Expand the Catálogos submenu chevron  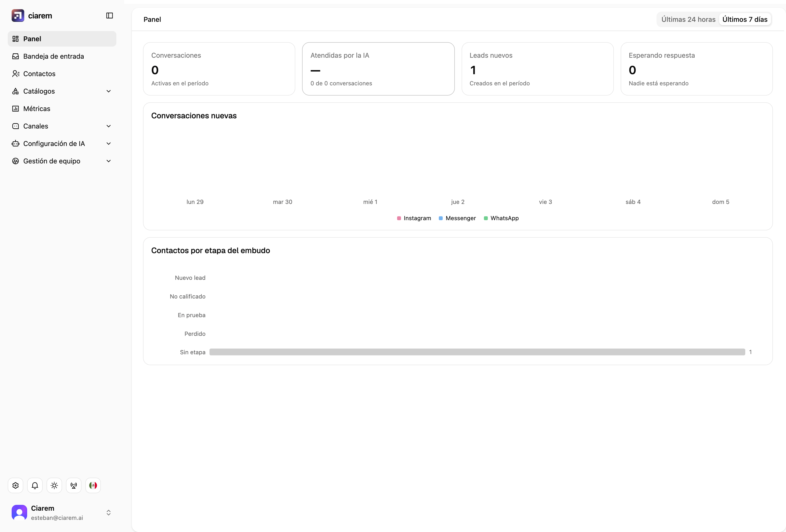[109, 91]
